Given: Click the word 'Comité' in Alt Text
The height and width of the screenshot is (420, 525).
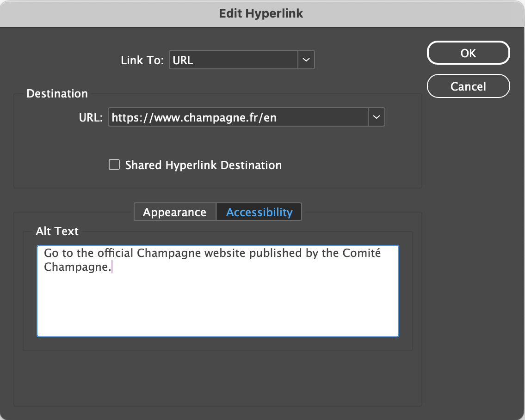Looking at the screenshot, I should coord(362,253).
